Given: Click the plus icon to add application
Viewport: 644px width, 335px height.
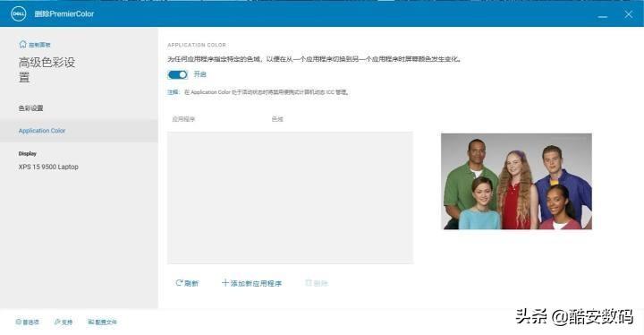Looking at the screenshot, I should (225, 283).
